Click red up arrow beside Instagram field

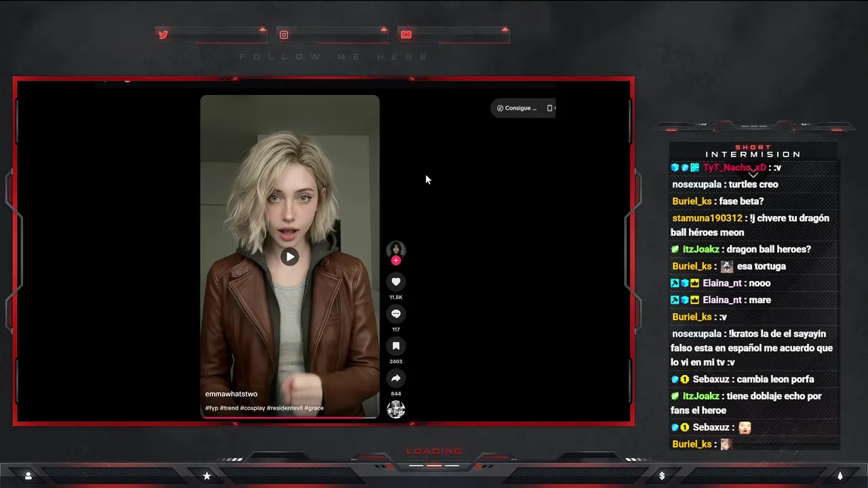click(x=384, y=29)
